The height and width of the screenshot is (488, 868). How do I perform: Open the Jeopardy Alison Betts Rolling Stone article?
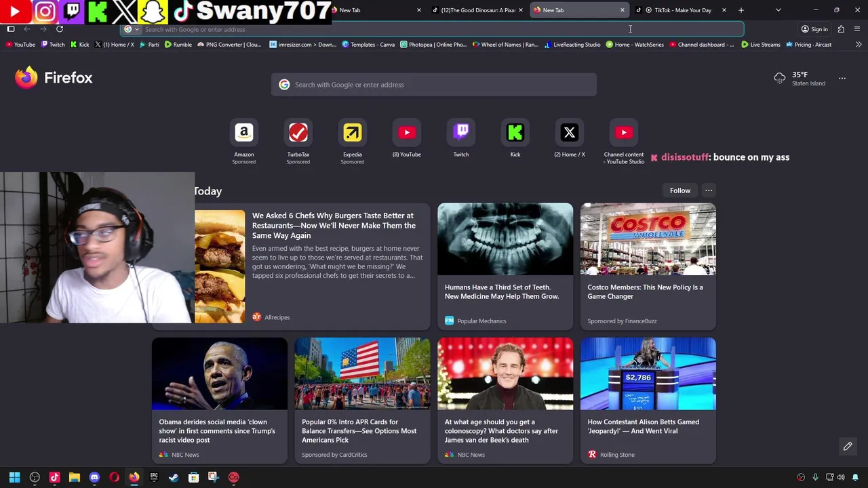point(648,401)
